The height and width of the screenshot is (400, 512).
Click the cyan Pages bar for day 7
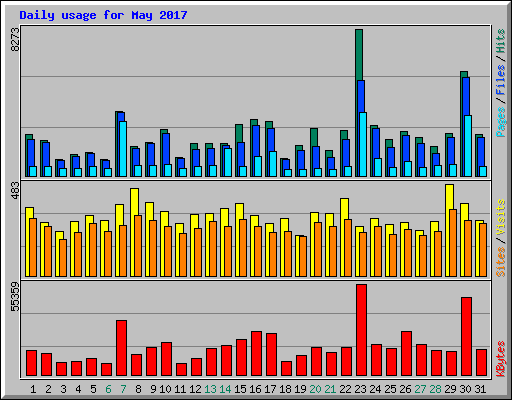(123, 149)
